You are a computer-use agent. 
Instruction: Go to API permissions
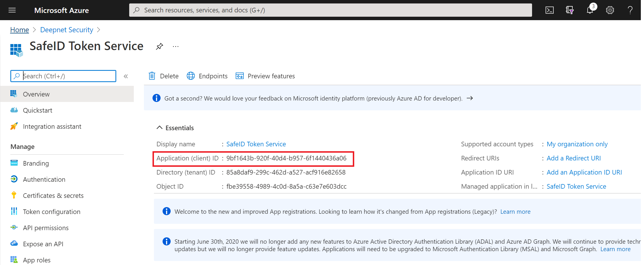(45, 228)
